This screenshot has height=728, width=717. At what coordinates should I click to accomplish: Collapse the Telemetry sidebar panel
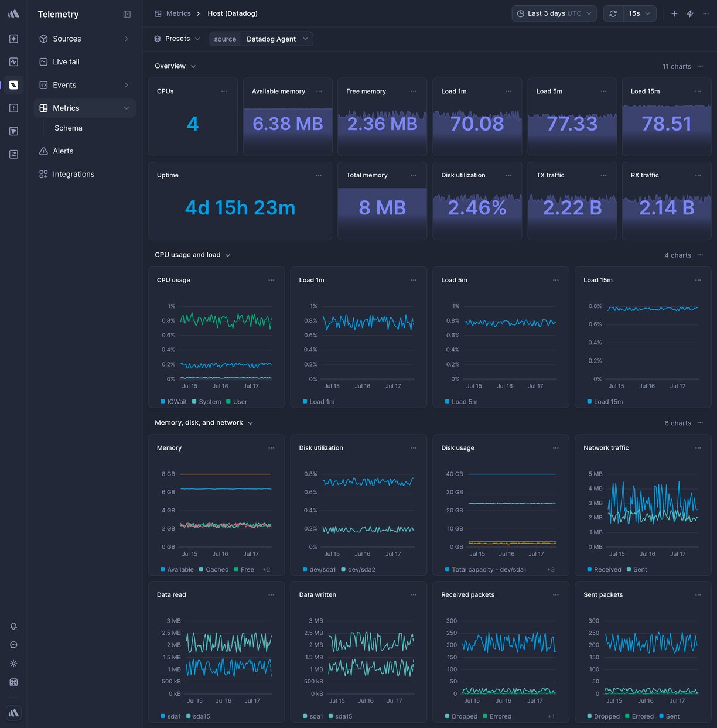coord(127,14)
